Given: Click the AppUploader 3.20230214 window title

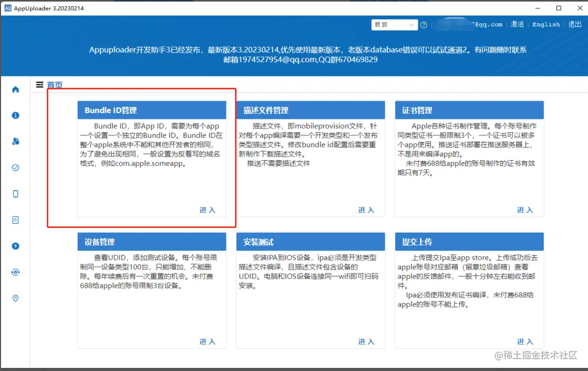Looking at the screenshot, I should pyautogui.click(x=49, y=8).
